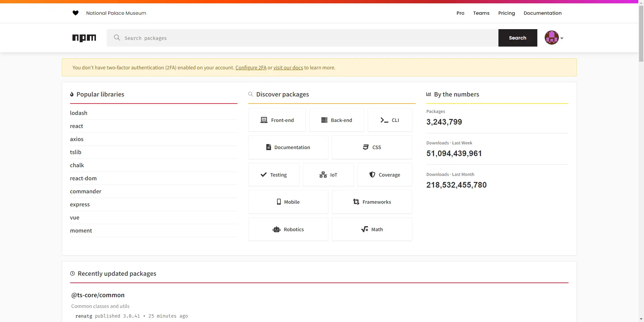Open the Pro menu item

click(460, 13)
